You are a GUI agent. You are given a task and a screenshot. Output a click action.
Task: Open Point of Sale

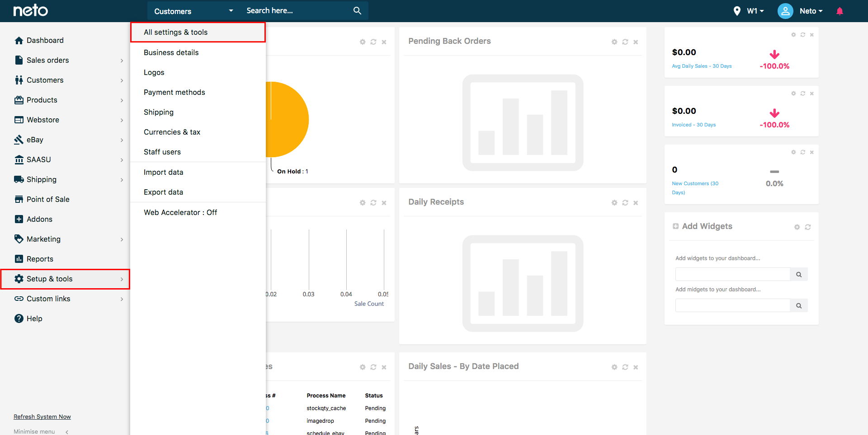pyautogui.click(x=48, y=199)
